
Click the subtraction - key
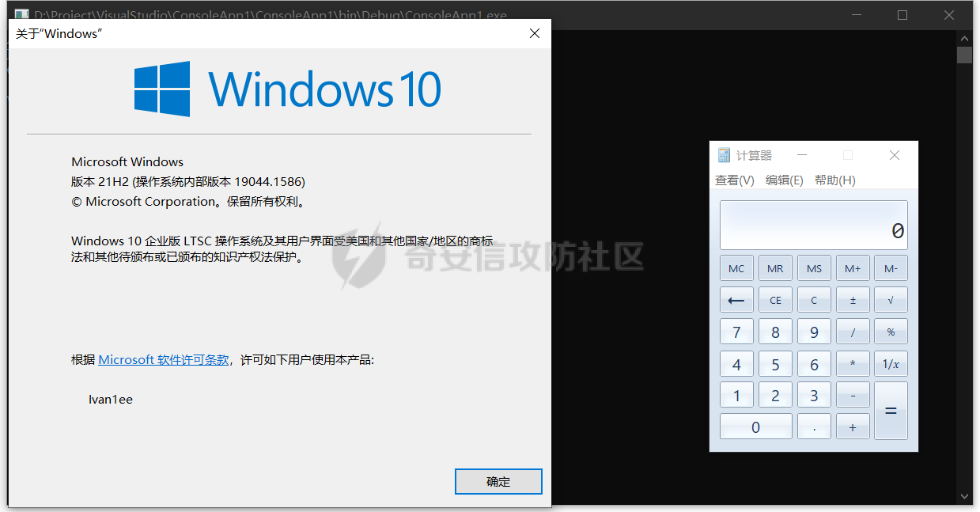coord(853,395)
